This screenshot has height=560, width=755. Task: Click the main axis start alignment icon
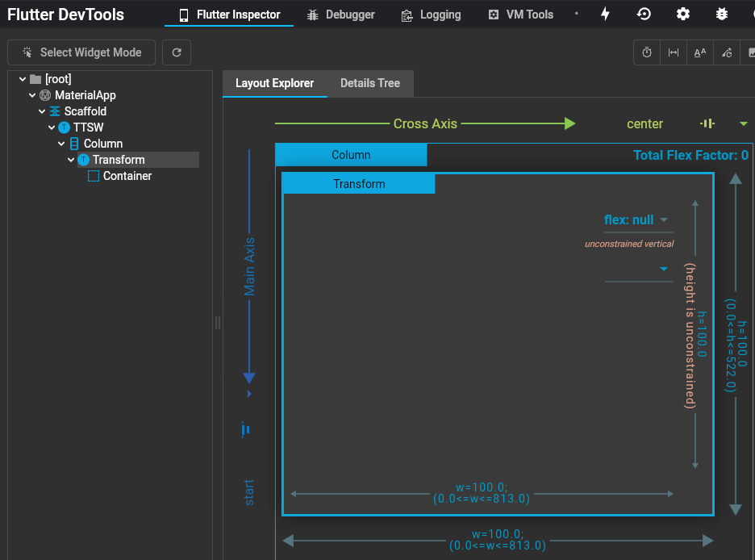(245, 429)
